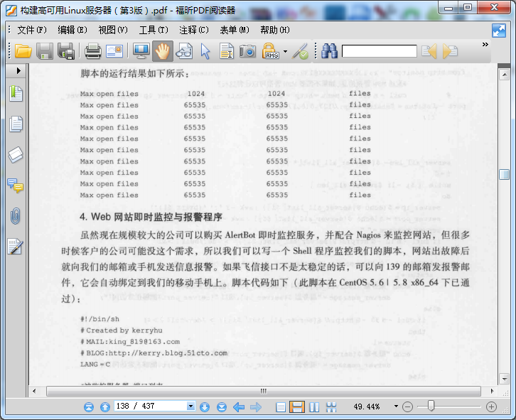Open the Pages thumbnails panel

[16, 124]
